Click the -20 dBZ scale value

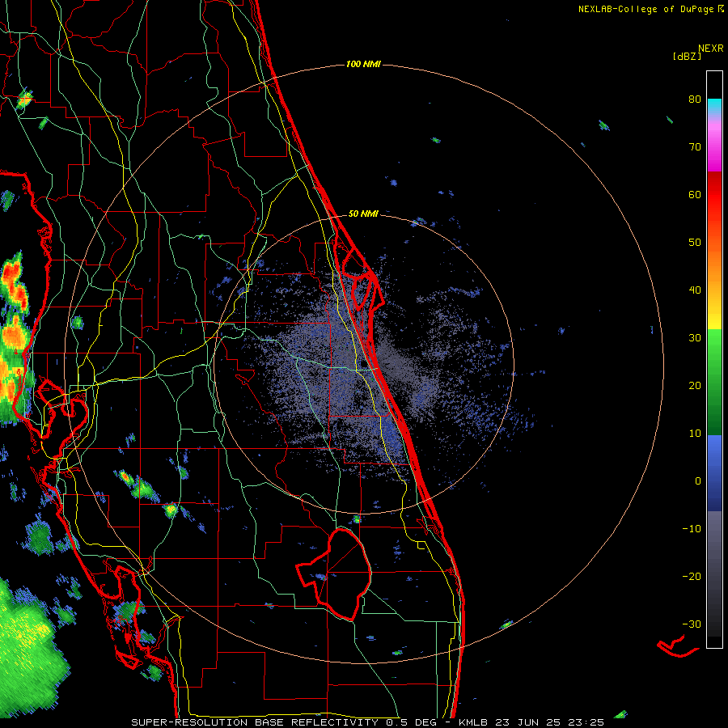692,576
